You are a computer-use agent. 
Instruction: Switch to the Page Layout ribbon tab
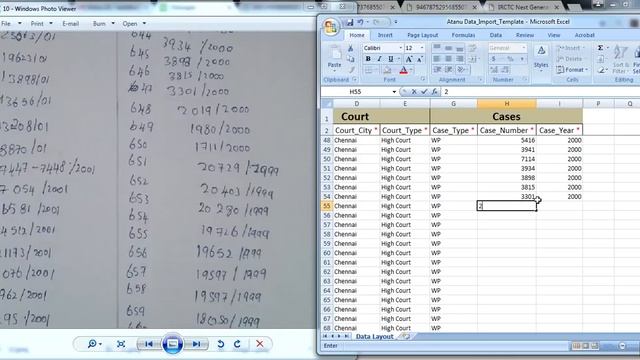click(422, 35)
